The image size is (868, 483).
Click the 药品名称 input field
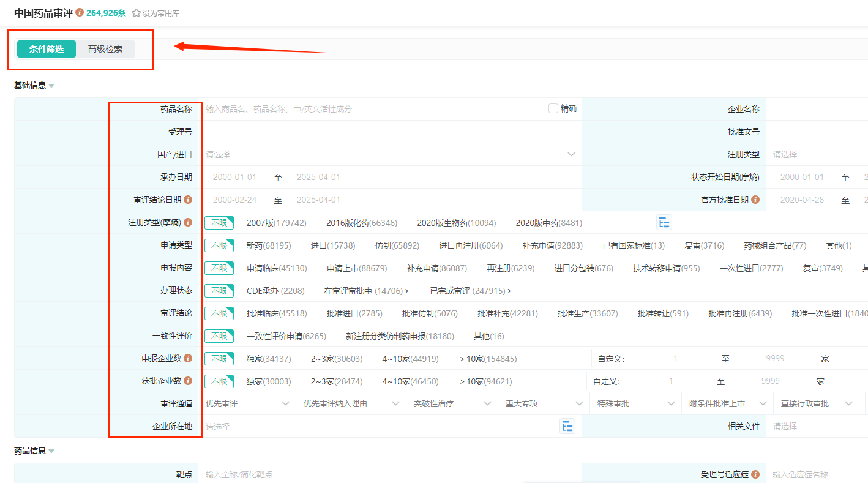coord(373,109)
